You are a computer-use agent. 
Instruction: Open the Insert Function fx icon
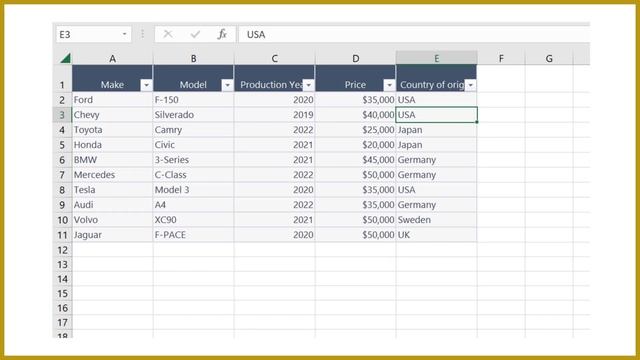[222, 34]
